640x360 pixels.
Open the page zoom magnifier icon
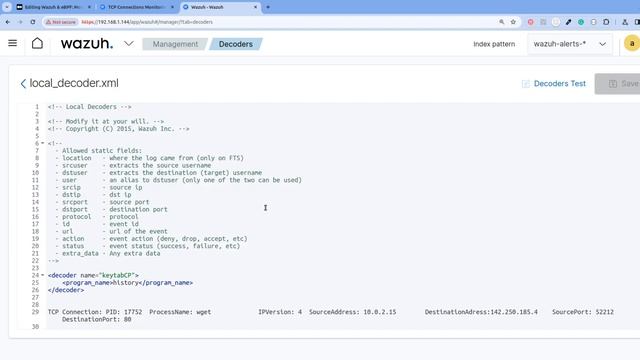click(502, 22)
